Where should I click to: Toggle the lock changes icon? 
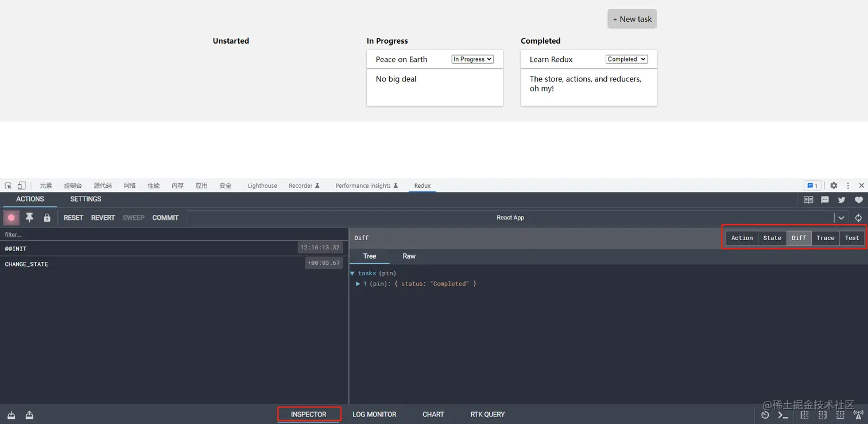tap(47, 218)
